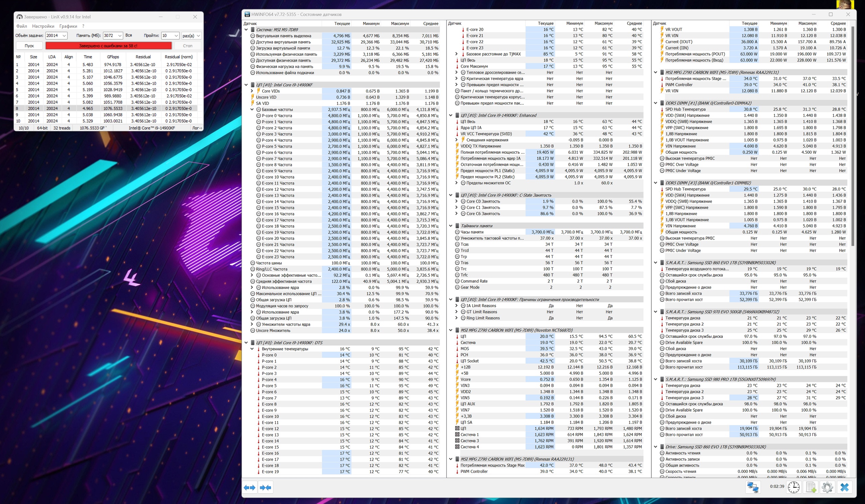Viewport: 865px width, 504px height.
Task: Expand the 'Core VIDs' sensor row
Action: click(252, 91)
